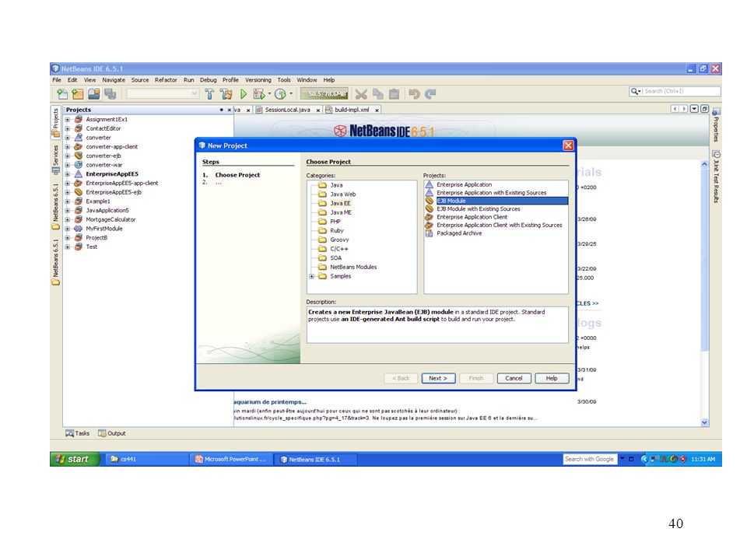Viewport: 747px width, 560px height.
Task: Click the New File toolbar icon
Action: 62,94
